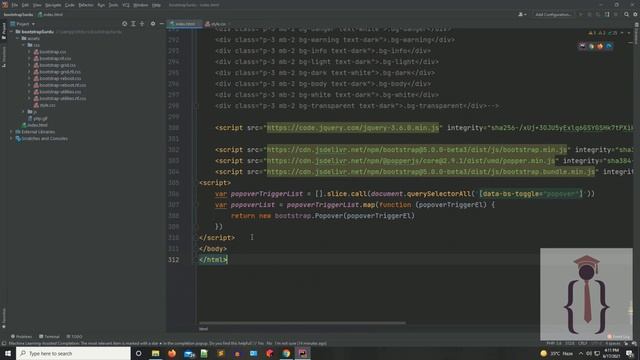Viewport: 640px width, 360px height.
Task: Expand the js folder
Action: tap(23, 111)
